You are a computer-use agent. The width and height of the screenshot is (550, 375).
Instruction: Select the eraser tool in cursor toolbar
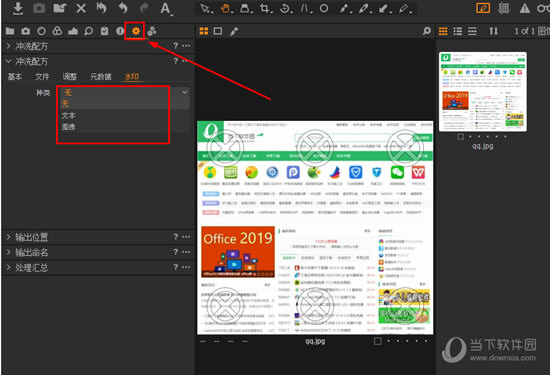(405, 8)
